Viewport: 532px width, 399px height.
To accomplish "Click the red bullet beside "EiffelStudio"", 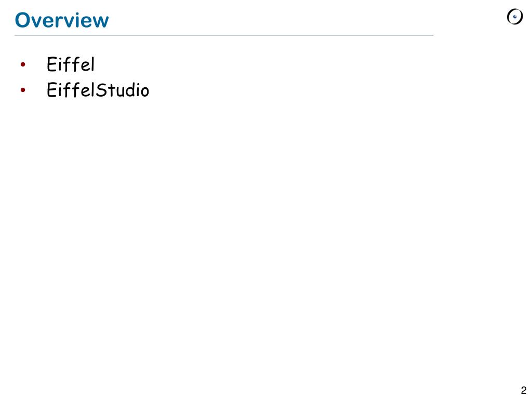I will point(23,90).
